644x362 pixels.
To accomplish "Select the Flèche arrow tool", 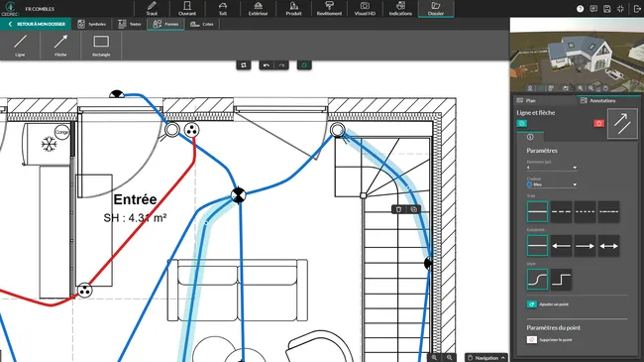I will 60,46.
